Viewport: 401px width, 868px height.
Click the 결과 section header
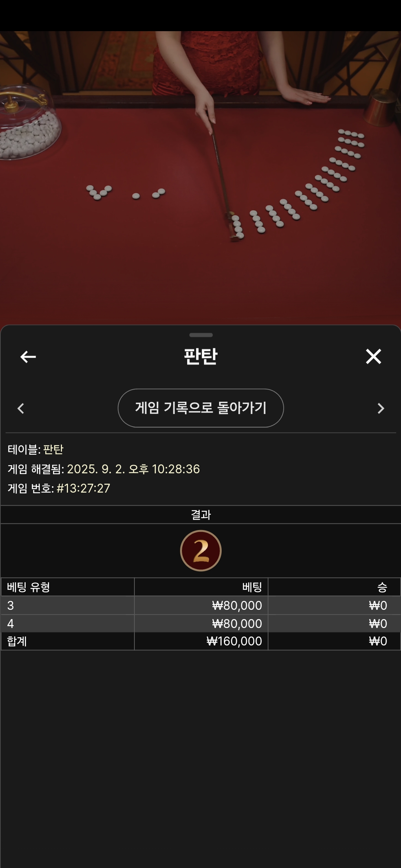point(201,515)
